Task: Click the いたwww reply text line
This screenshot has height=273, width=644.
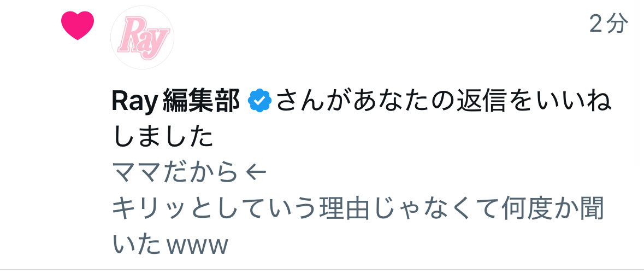Action: click(170, 244)
